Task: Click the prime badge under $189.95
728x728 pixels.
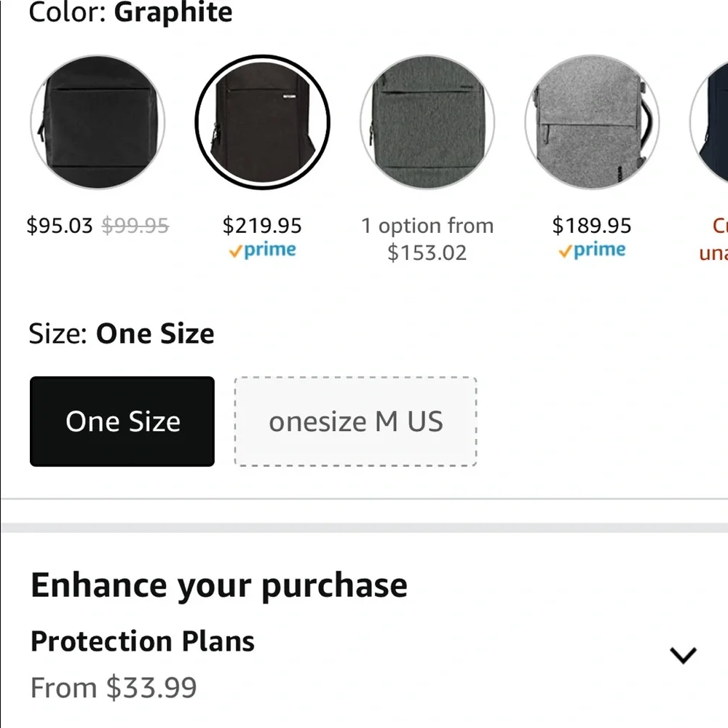Action: pyautogui.click(x=592, y=250)
